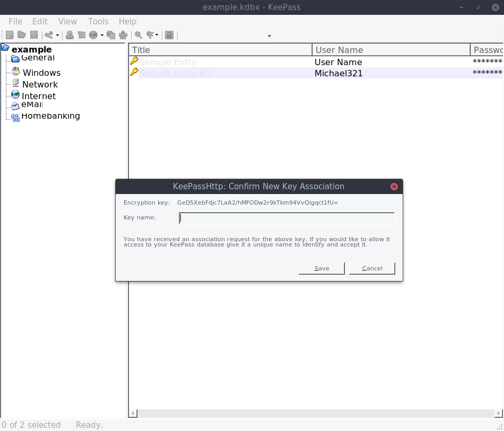Image resolution: width=504 pixels, height=431 pixels.
Task: Open the Edit menu
Action: point(40,22)
